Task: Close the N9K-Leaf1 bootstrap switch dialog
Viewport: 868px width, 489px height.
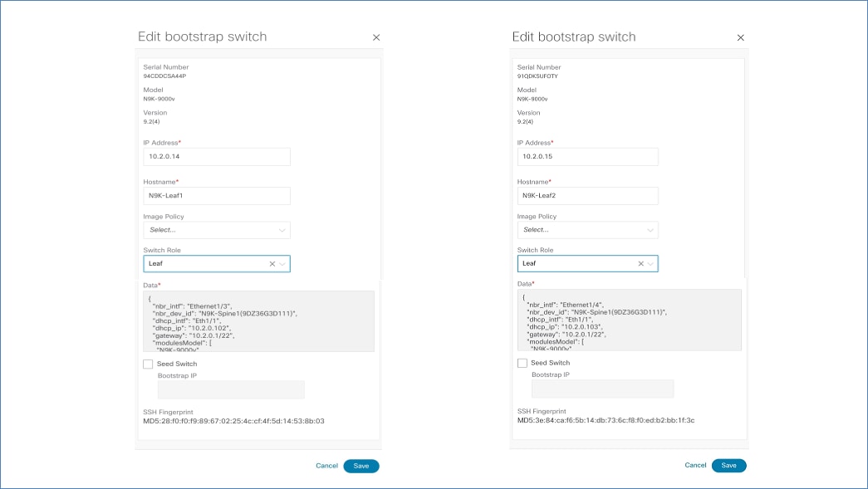Action: point(376,37)
